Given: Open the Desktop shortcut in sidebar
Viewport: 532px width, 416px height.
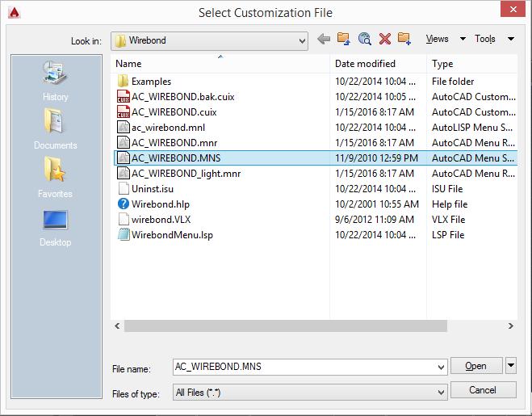Looking at the screenshot, I should coord(56,228).
